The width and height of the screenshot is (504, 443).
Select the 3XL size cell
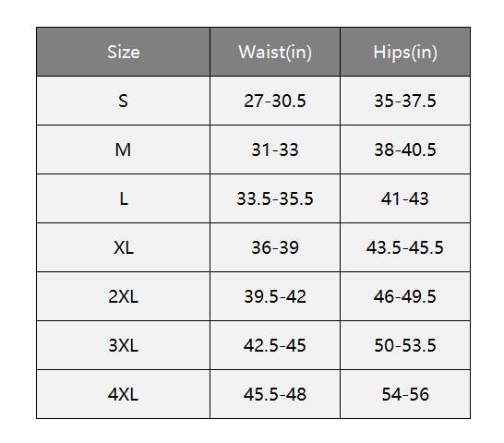point(124,345)
